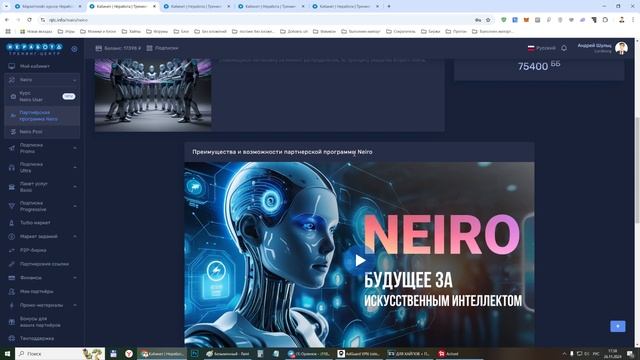Viewport: 640px width, 360px height.
Task: Open the Windows Start menu
Action: (x=7, y=353)
